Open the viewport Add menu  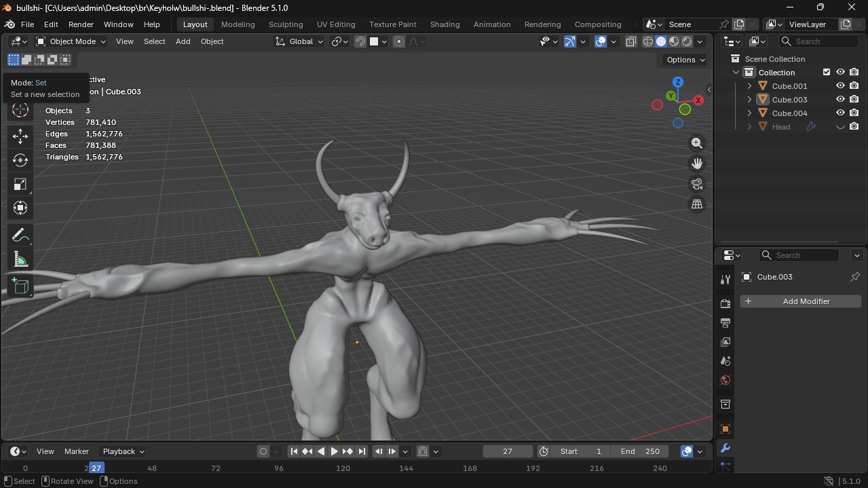(183, 41)
